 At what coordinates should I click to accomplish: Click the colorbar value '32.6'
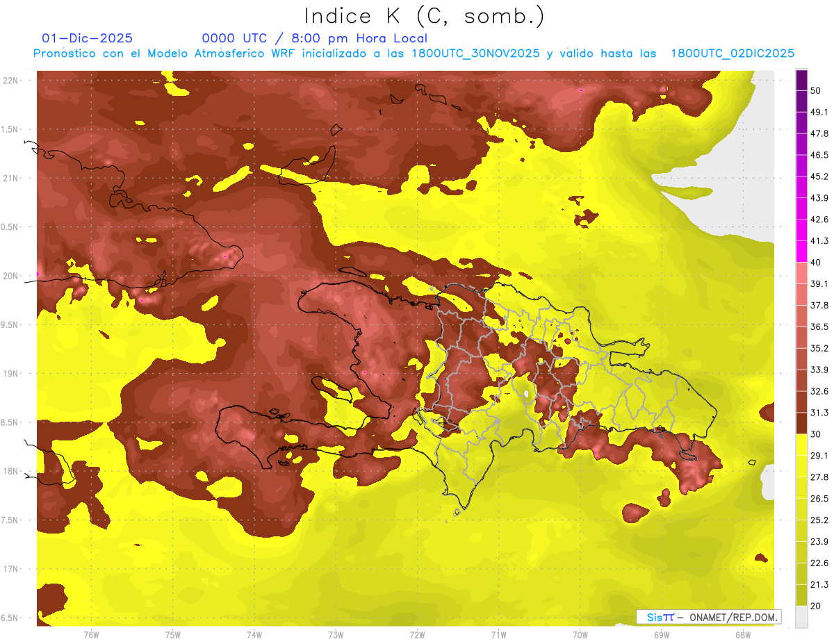[819, 392]
